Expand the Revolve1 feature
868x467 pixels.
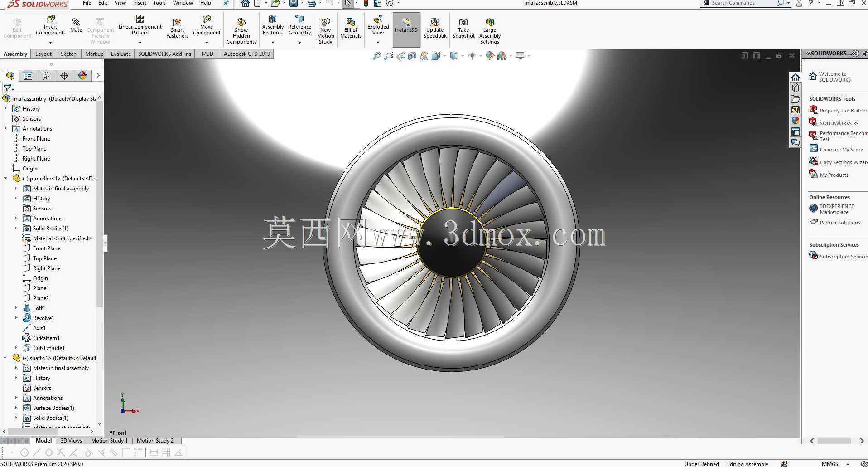tap(16, 318)
